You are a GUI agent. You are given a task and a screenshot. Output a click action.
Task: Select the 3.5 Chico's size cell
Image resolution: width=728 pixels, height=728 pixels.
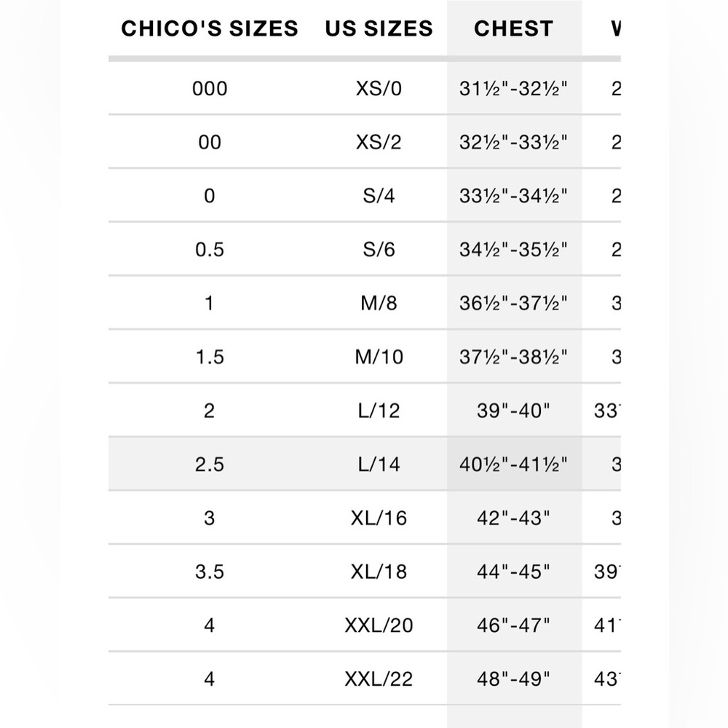point(210,571)
